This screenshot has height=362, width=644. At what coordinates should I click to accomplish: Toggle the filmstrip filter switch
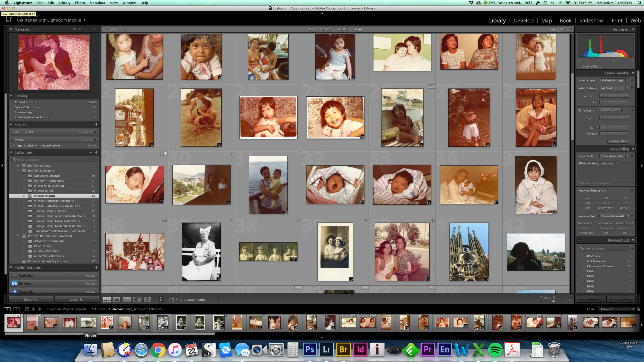click(x=639, y=309)
